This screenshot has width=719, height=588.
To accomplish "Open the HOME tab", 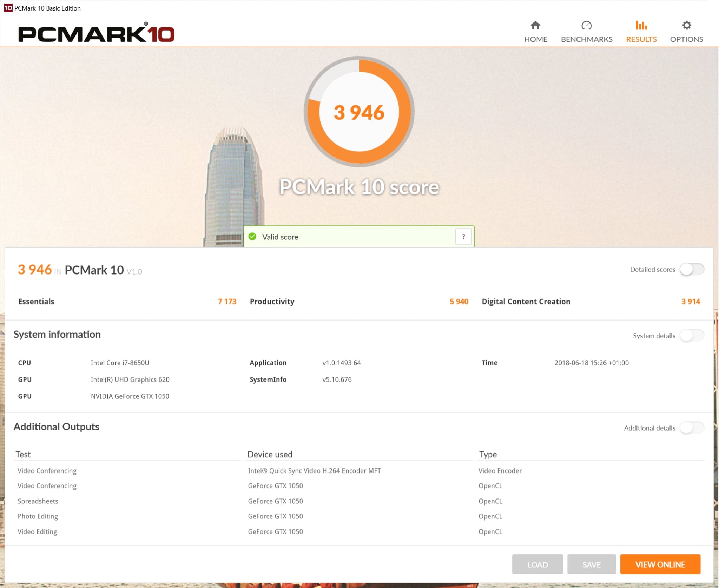I will click(x=535, y=32).
